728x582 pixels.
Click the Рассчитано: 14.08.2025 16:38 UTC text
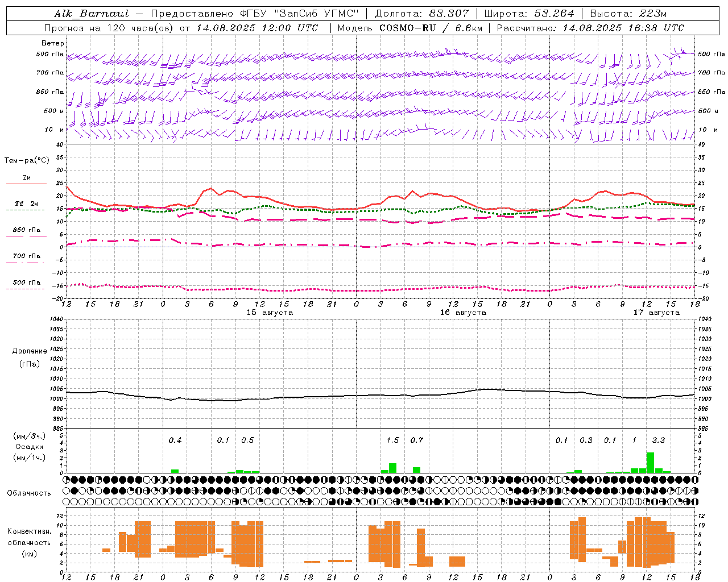(x=590, y=28)
